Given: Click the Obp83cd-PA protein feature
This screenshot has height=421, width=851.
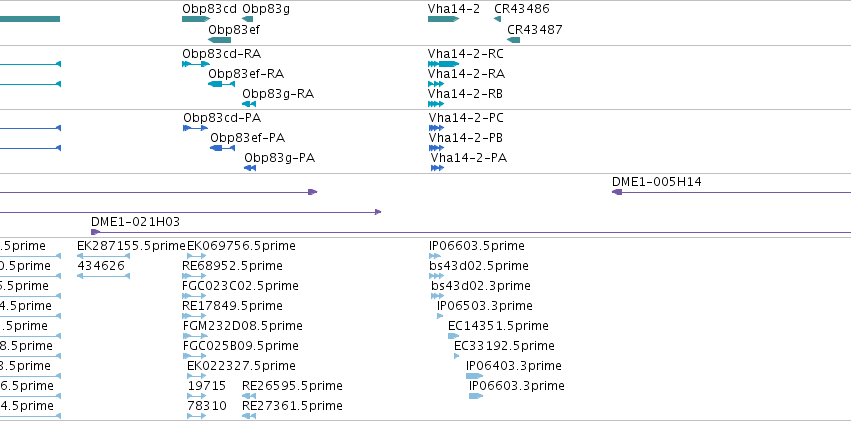Looking at the screenshot, I should pos(195,128).
